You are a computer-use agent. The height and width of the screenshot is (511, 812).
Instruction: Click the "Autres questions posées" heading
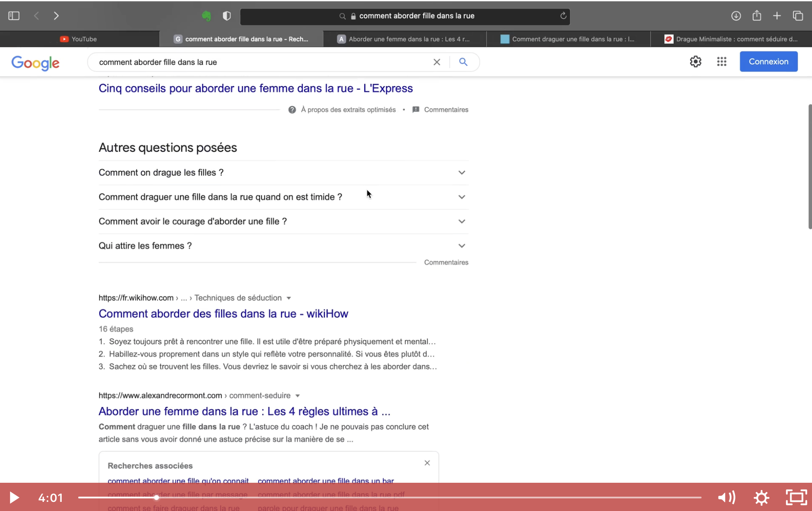click(168, 148)
